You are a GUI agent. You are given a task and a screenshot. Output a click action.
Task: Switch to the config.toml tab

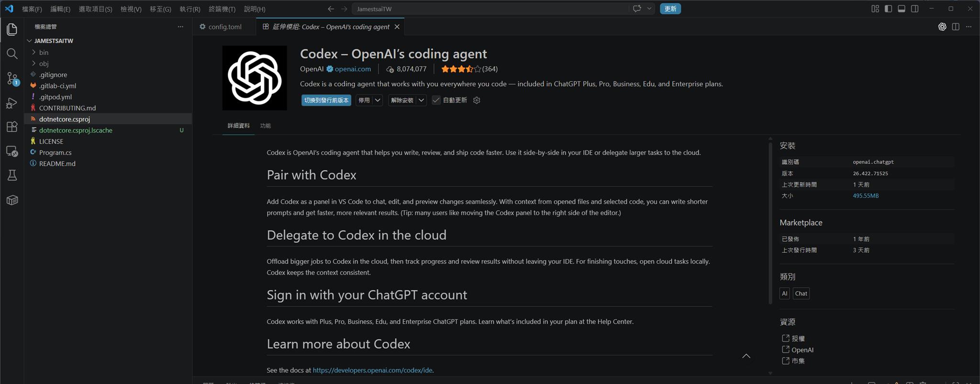(x=224, y=27)
